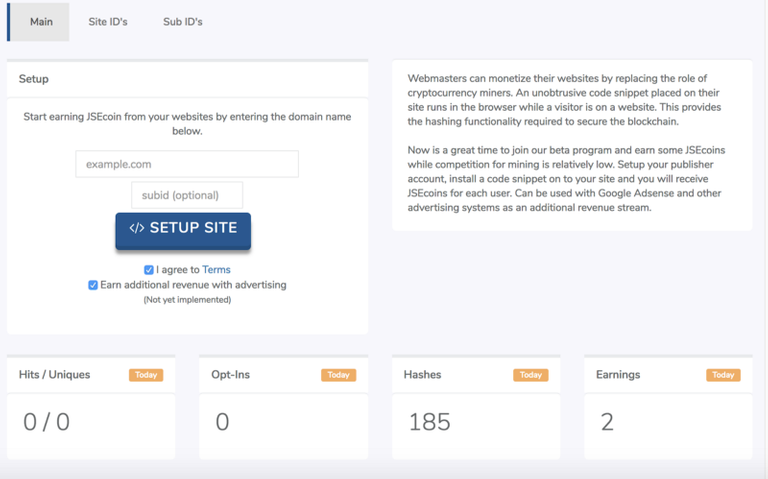Click the Opt-Ins count of 0
The width and height of the screenshot is (768, 479).
pyautogui.click(x=222, y=422)
